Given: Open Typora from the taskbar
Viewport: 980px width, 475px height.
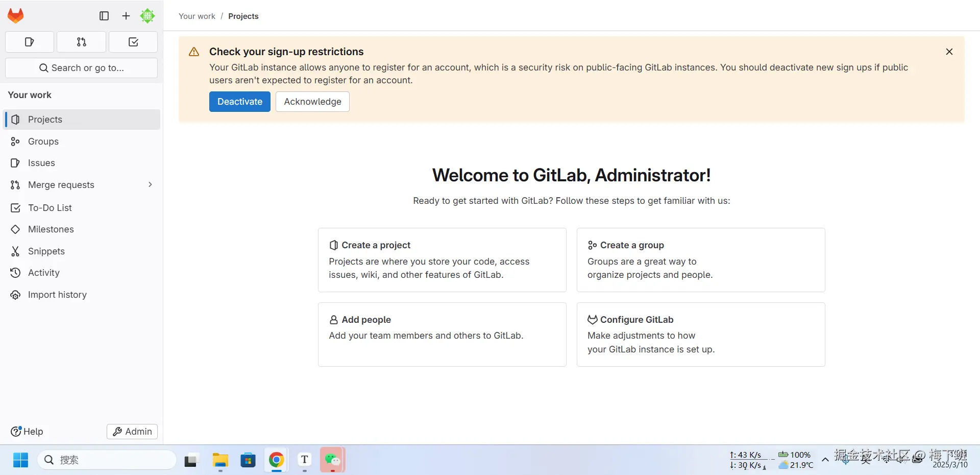Looking at the screenshot, I should pos(305,460).
